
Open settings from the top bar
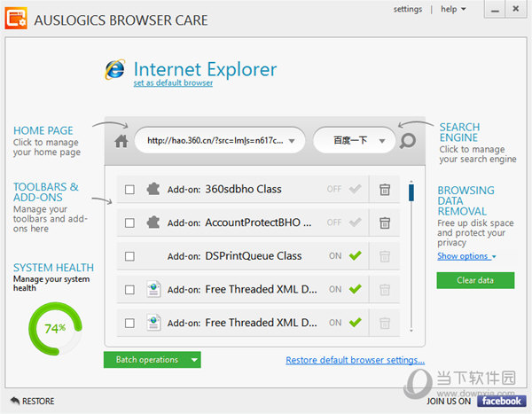(x=408, y=9)
